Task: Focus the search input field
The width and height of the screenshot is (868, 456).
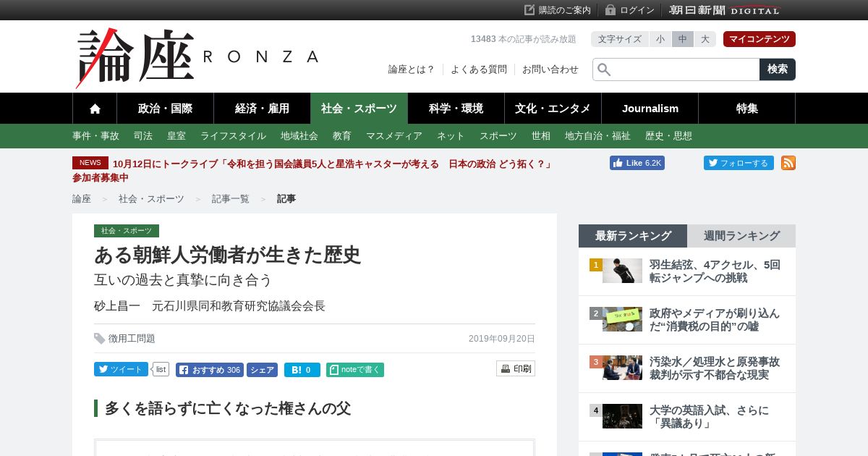Action: (x=676, y=69)
